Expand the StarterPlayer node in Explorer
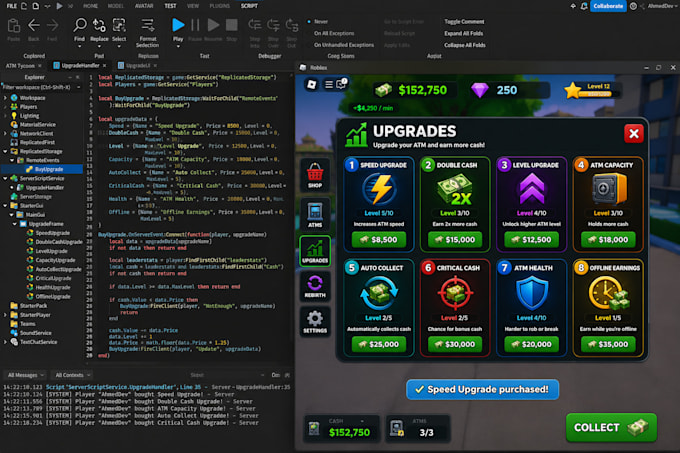The height and width of the screenshot is (453, 680). point(5,315)
